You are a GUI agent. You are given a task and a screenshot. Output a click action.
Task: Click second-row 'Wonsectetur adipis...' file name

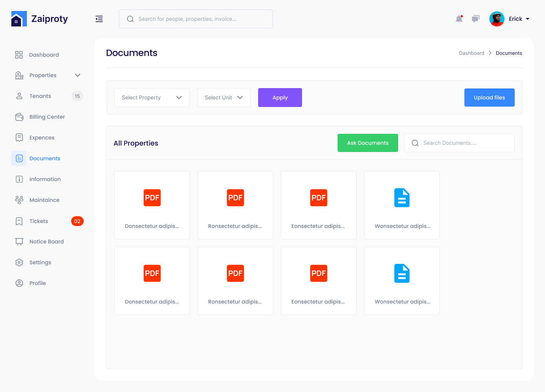(402, 302)
